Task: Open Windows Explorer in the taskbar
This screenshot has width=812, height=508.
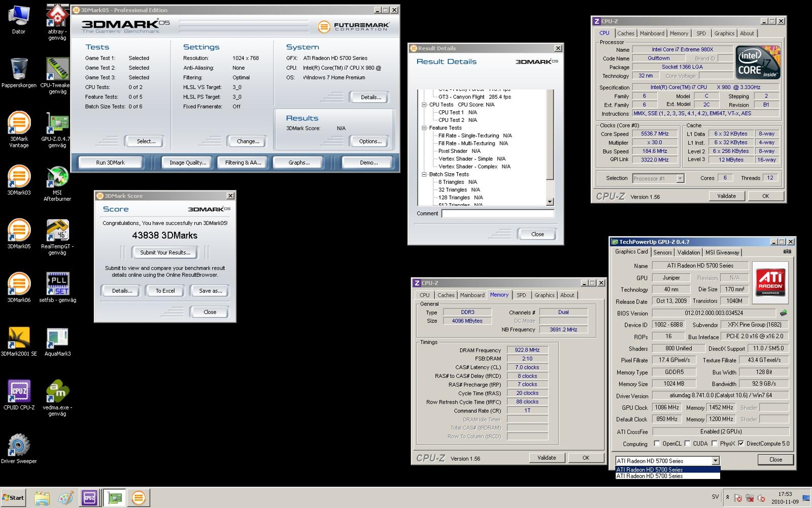Action: [x=42, y=498]
